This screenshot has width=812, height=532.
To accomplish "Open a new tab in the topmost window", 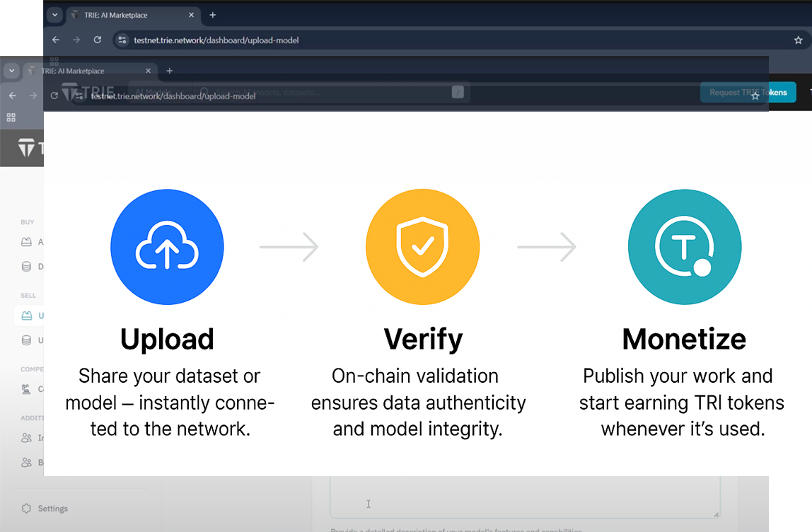I will [x=213, y=15].
